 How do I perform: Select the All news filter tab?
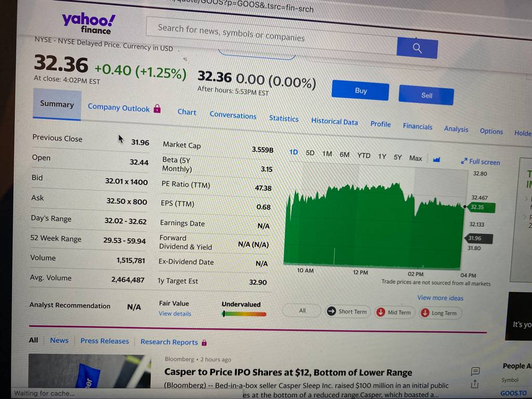[x=33, y=340]
